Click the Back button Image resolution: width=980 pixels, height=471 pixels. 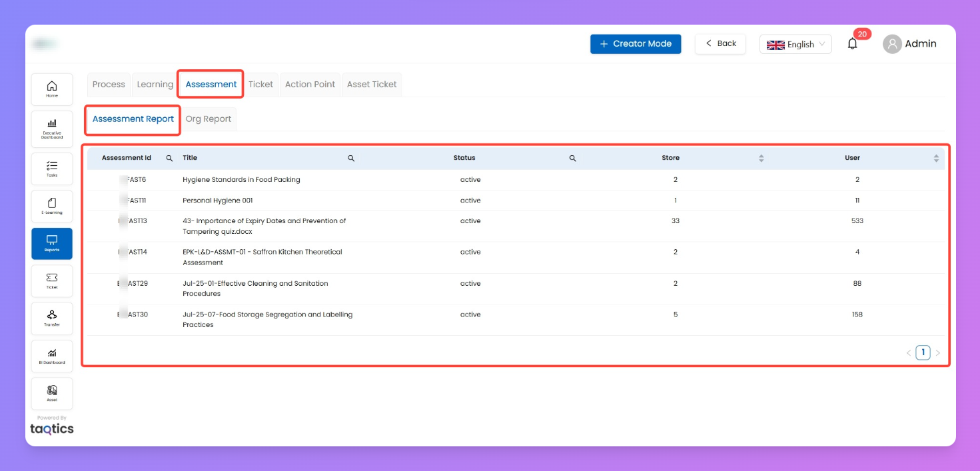[x=720, y=44]
